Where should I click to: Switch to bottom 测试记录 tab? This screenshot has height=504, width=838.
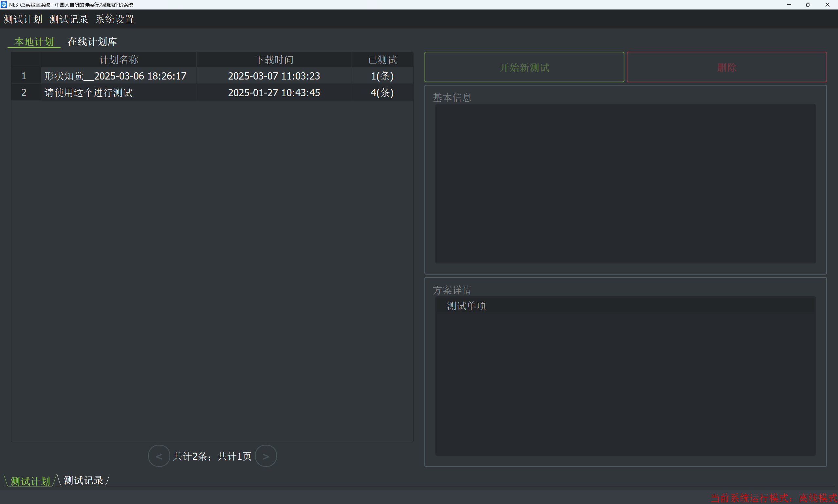83,480
